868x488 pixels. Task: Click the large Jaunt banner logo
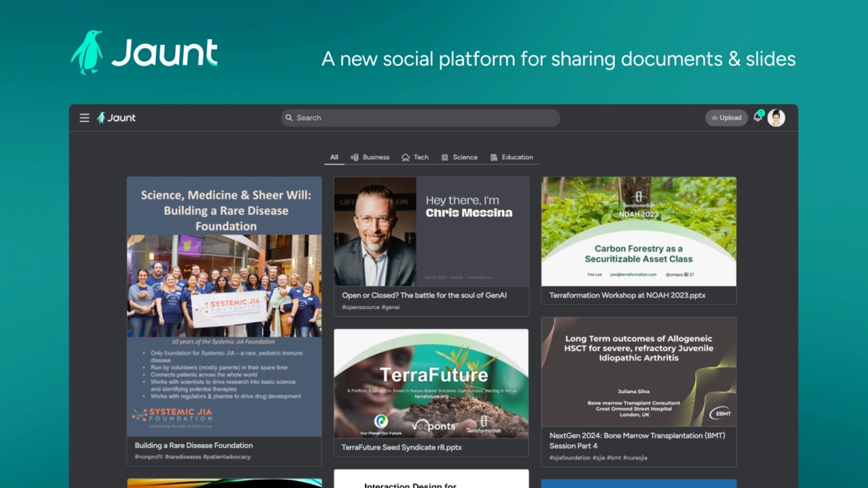[144, 52]
